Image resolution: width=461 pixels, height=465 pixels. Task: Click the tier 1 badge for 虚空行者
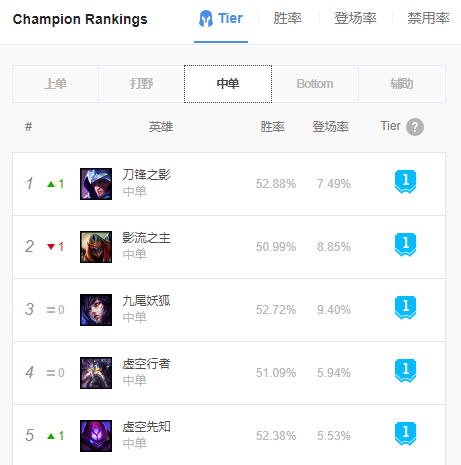coord(405,371)
